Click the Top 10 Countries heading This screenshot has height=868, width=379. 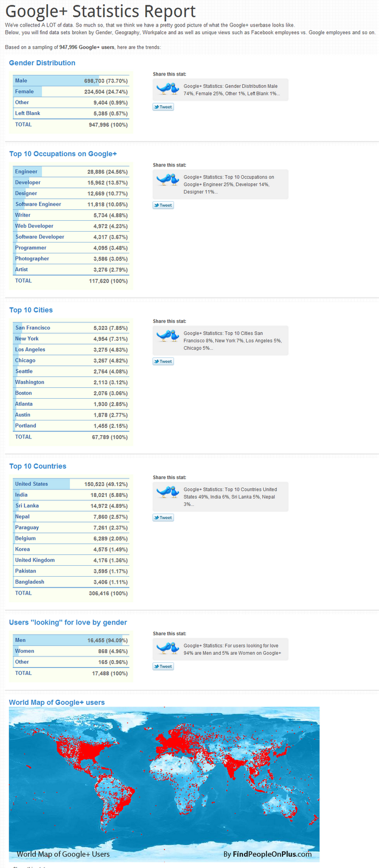(38, 467)
